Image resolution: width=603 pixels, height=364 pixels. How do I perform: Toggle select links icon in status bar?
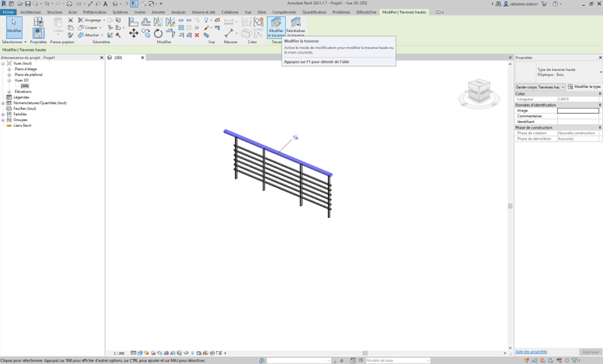[526, 361]
